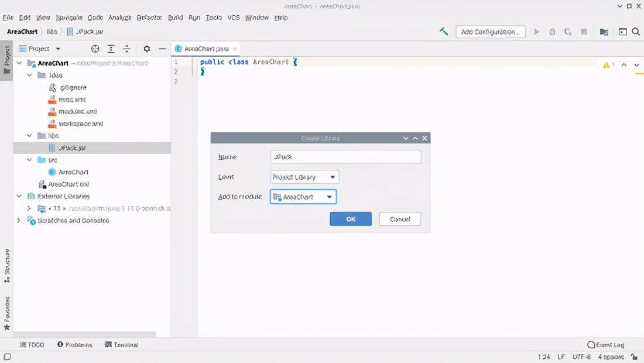Click the Run play icon in toolbar
644x363 pixels.
click(x=536, y=32)
